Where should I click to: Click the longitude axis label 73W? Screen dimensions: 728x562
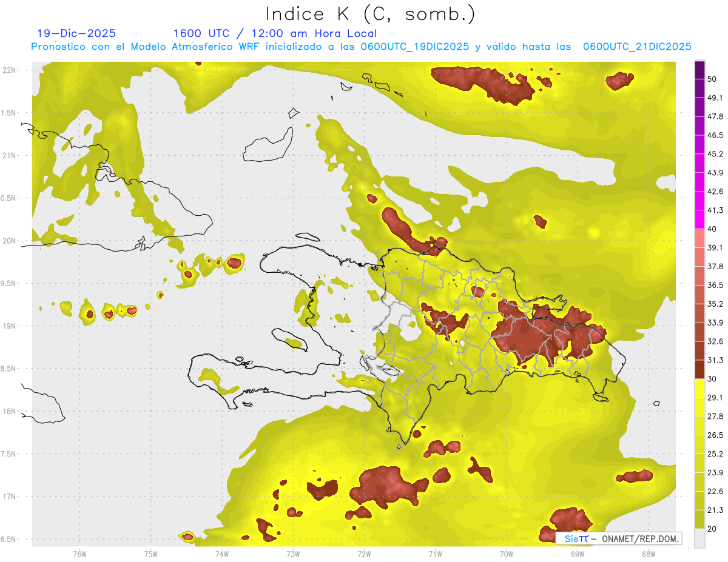click(x=293, y=554)
